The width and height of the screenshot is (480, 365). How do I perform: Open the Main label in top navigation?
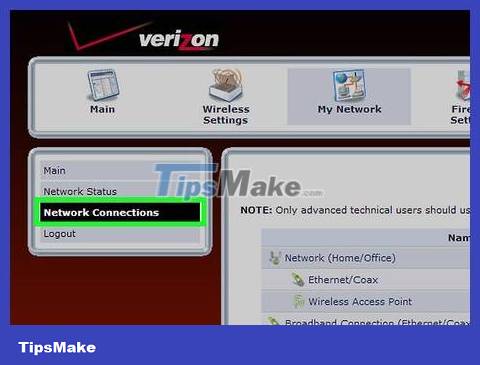point(102,109)
